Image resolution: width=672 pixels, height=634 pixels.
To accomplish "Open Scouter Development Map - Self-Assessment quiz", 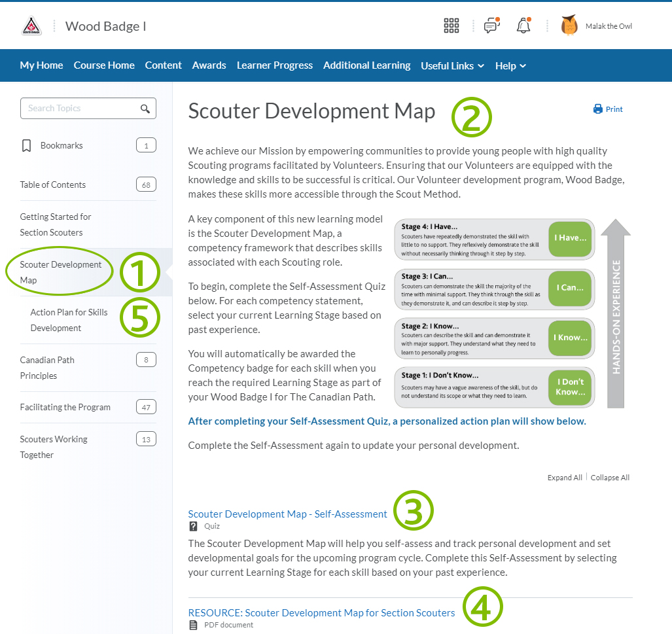I will click(x=287, y=514).
